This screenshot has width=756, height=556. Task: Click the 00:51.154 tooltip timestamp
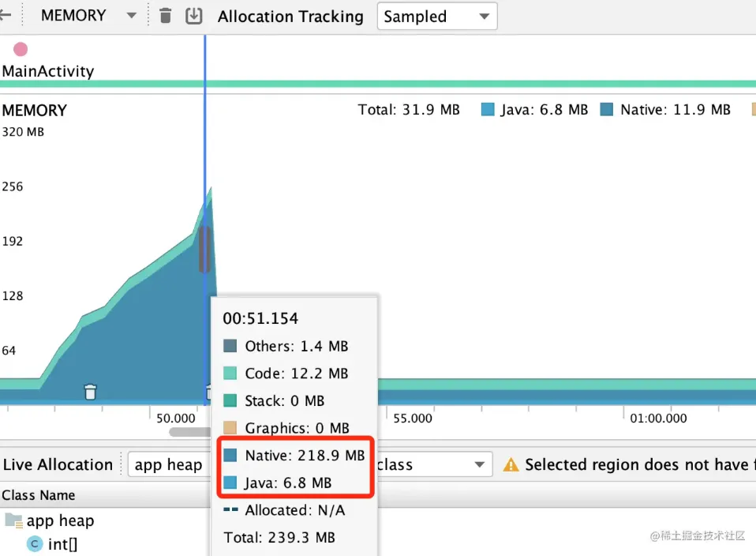260,318
